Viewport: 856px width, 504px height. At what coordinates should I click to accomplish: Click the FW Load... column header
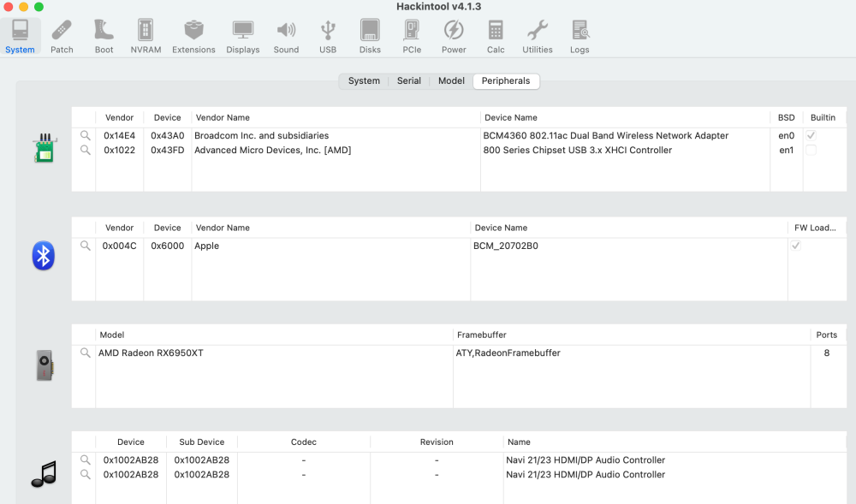[x=815, y=228]
